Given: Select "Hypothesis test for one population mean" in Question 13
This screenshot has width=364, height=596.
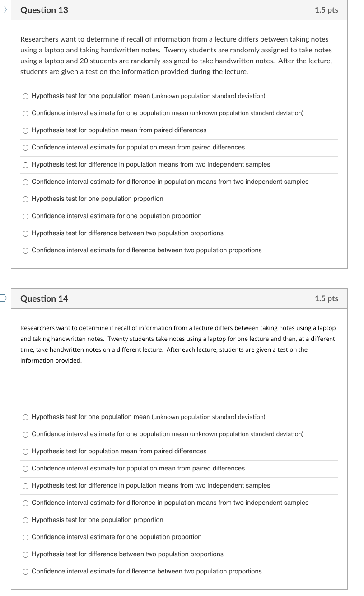Looking at the screenshot, I should pyautogui.click(x=26, y=96).
